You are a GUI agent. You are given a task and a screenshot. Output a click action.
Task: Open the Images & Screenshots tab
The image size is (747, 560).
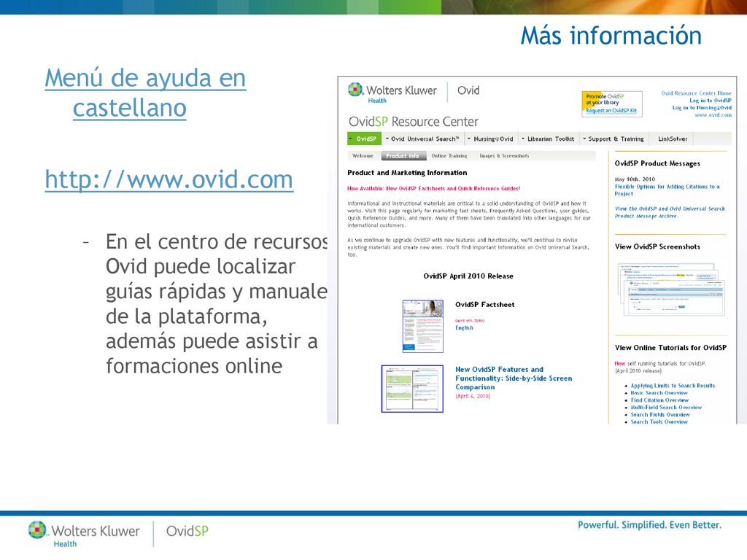[504, 156]
